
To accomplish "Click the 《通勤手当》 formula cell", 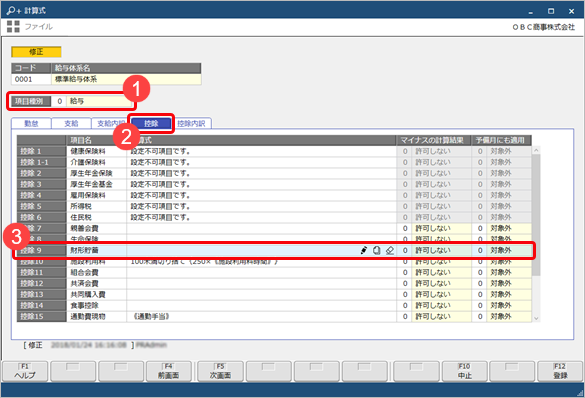I will [x=261, y=316].
